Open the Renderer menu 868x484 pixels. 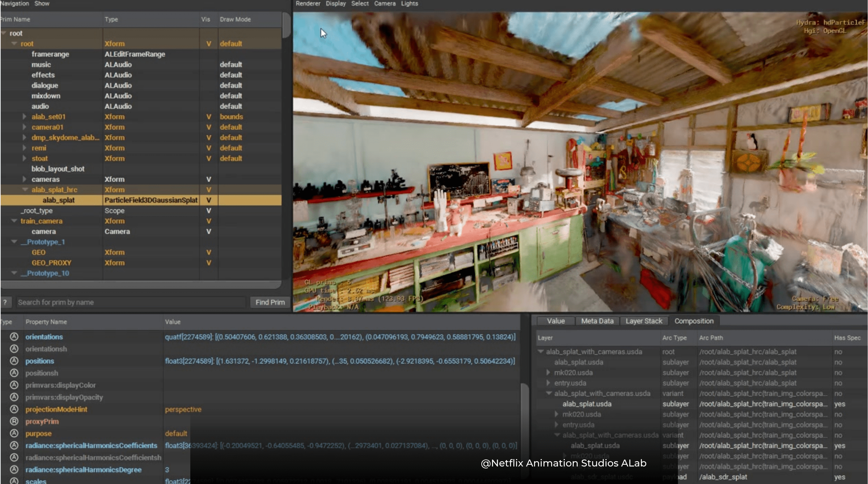pyautogui.click(x=308, y=4)
